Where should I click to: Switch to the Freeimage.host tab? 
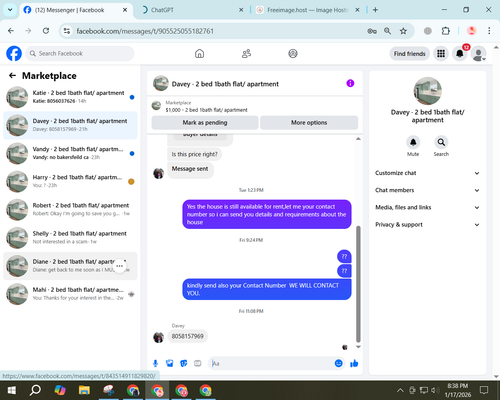(307, 10)
